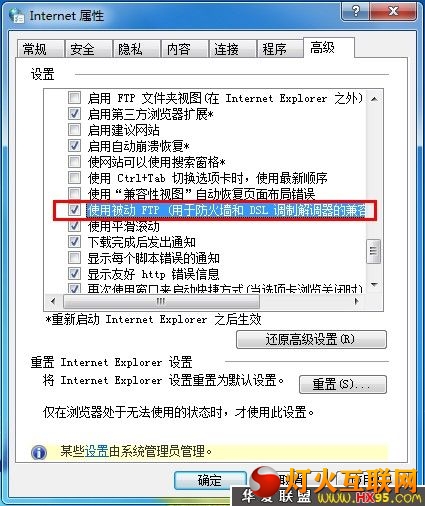Click the help question mark icon
425x506 pixels.
356,11
